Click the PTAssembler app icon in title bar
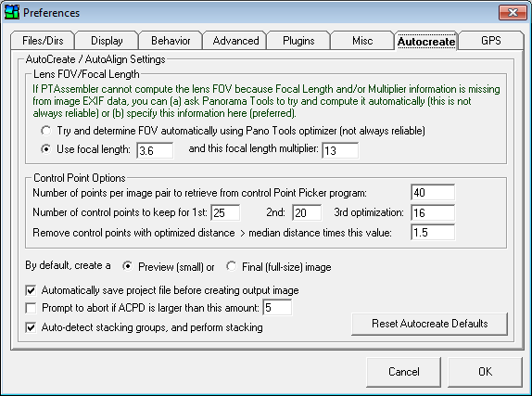This screenshot has width=532, height=396. [11, 12]
